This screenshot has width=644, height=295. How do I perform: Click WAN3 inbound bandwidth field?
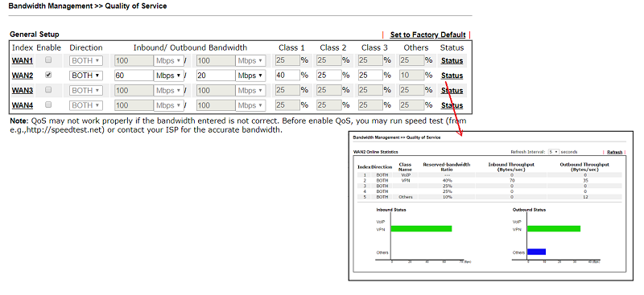tap(134, 90)
